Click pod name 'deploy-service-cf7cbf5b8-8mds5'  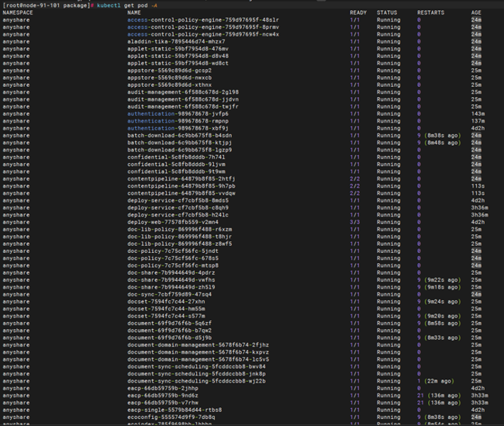click(x=178, y=200)
